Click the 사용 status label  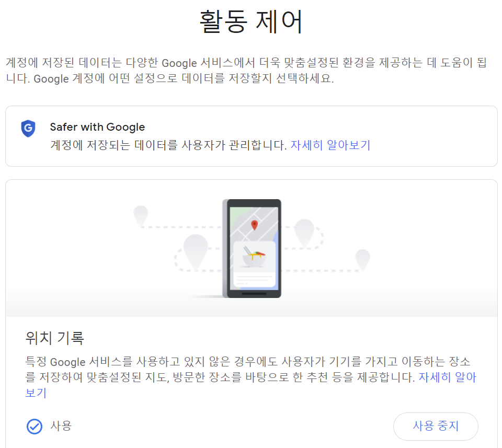[x=61, y=426]
